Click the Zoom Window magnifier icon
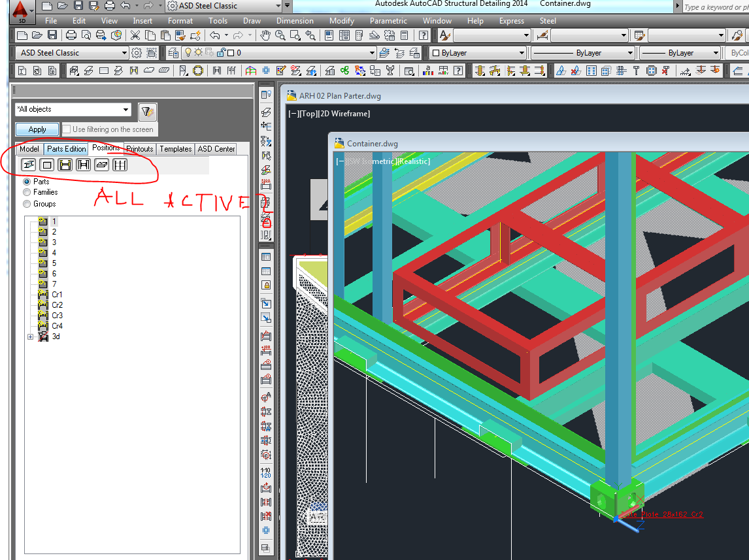The height and width of the screenshot is (560, 749). point(295,35)
